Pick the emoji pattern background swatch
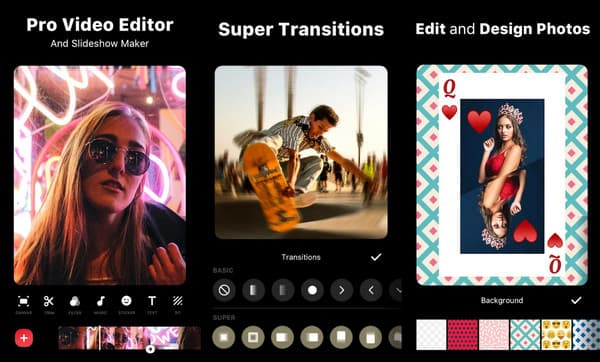600x362 pixels. point(556,335)
